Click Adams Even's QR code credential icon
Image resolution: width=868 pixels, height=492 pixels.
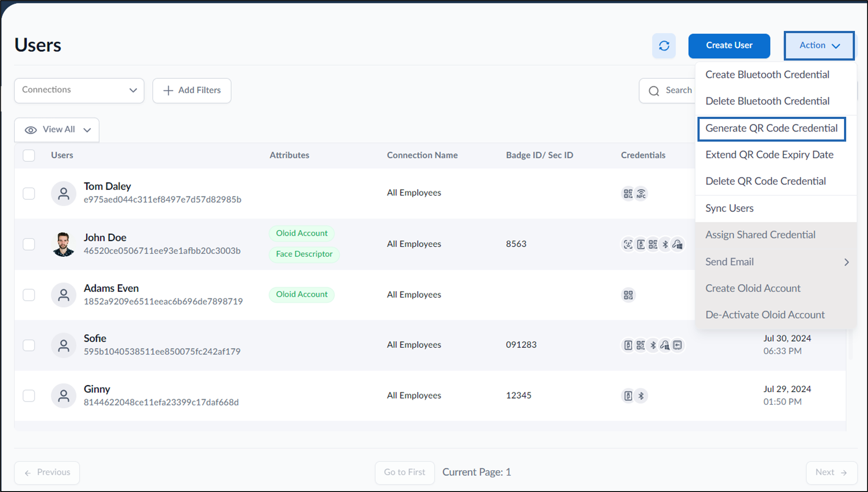[x=628, y=295]
